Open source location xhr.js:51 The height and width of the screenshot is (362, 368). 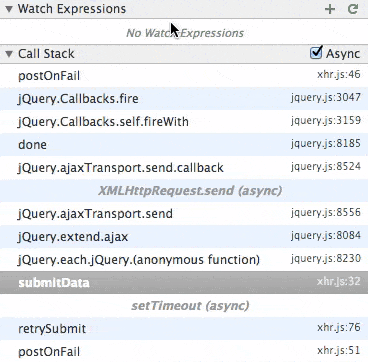pyautogui.click(x=339, y=350)
